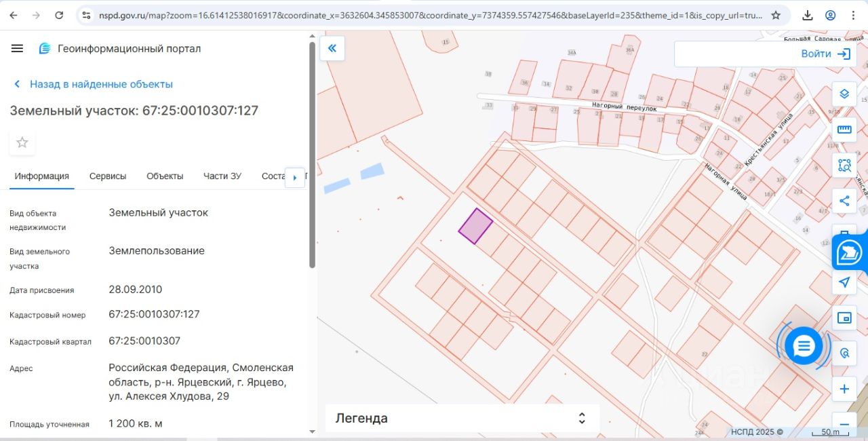The width and height of the screenshot is (868, 441).
Task: Select the highlighted purple land plot on map
Action: 475,226
